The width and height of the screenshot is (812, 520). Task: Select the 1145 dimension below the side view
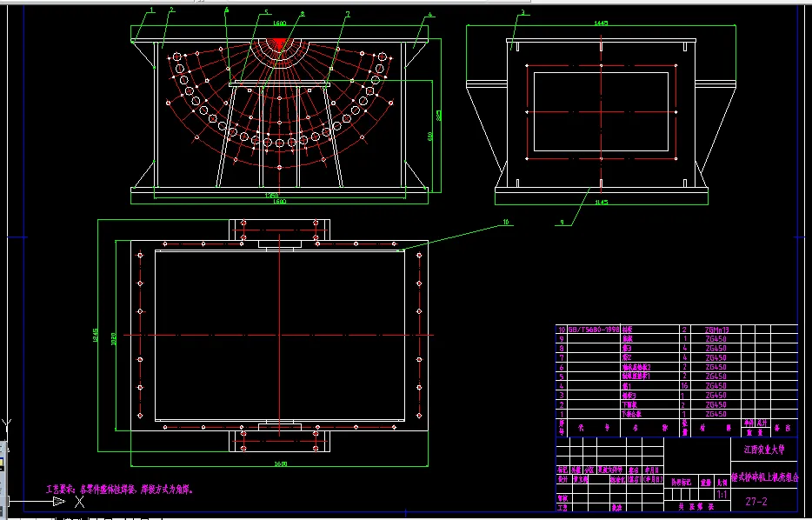602,203
